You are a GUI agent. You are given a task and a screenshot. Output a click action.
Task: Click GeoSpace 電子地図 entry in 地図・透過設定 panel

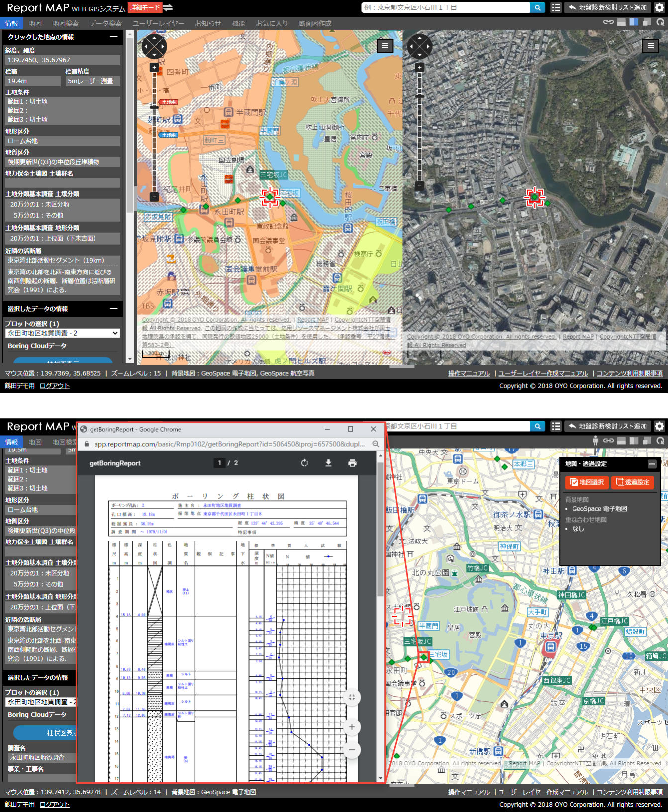[x=599, y=509]
